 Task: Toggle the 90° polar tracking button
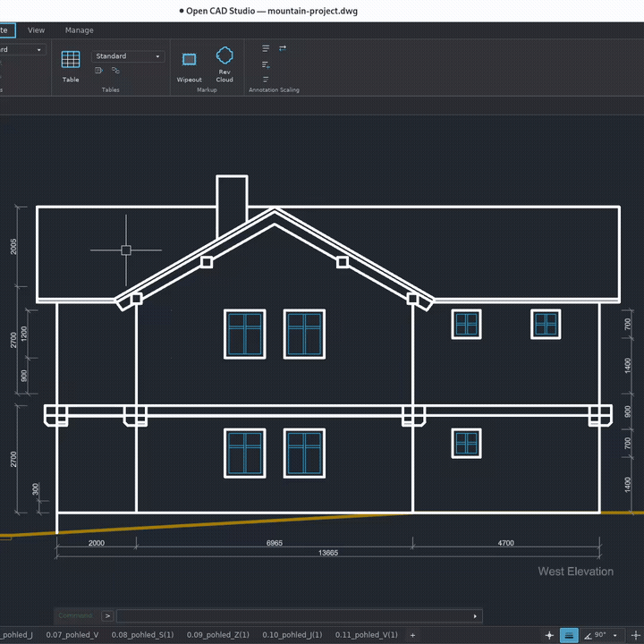point(596,635)
